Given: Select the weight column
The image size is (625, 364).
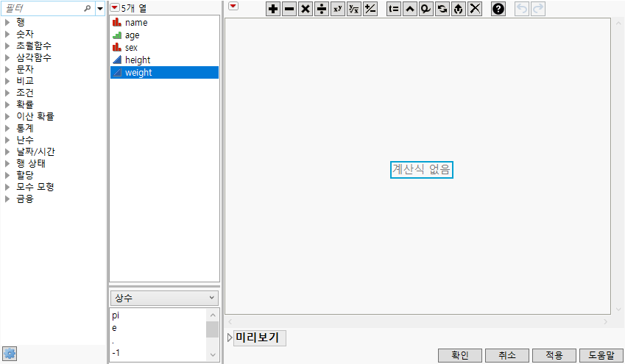Looking at the screenshot, I should (x=164, y=73).
